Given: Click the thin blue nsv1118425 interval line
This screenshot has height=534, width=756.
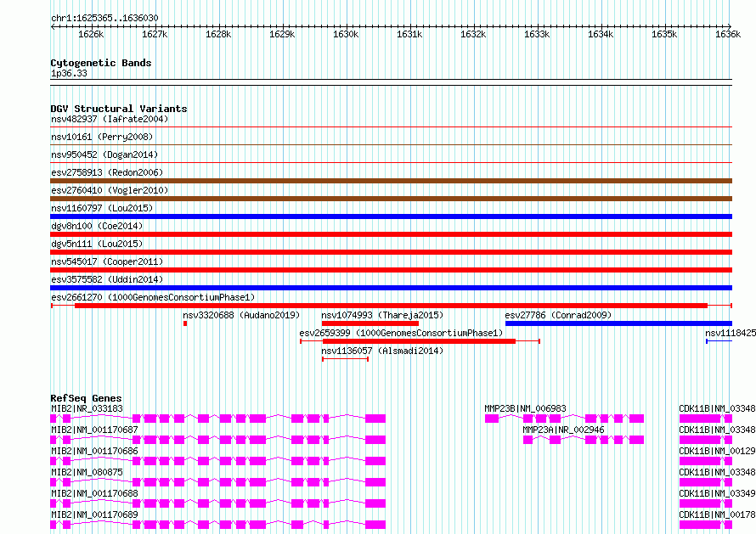Looking at the screenshot, I should click(x=719, y=341).
